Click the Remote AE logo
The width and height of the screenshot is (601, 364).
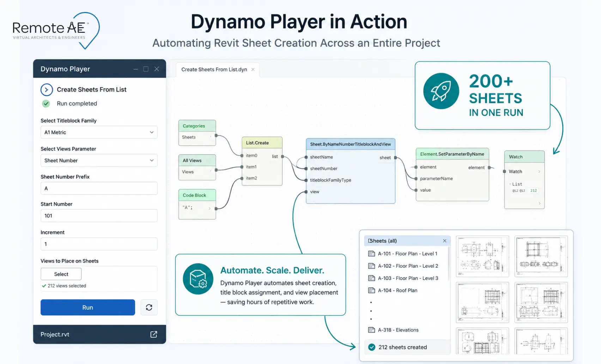[56, 30]
